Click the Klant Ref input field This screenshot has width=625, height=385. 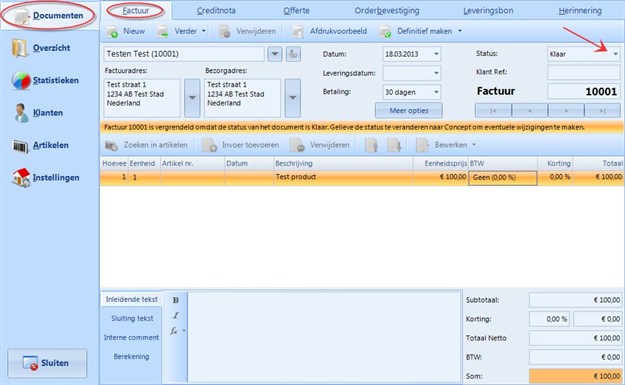click(584, 72)
